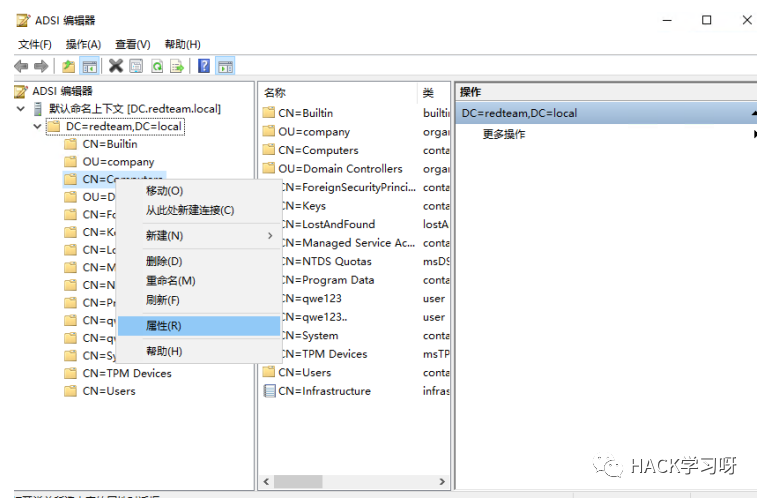Open the 帮助(H) menu in menu bar
Screen dimensions: 761x499
tap(182, 45)
